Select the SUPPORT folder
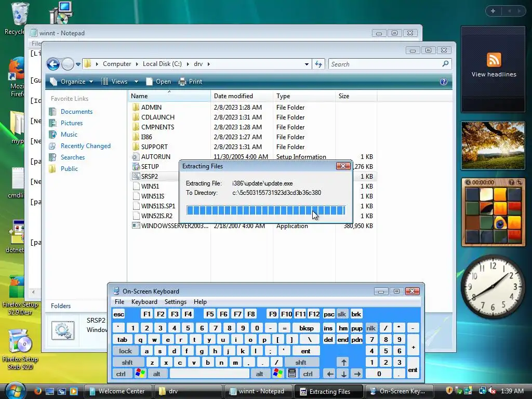The height and width of the screenshot is (399, 532). 154,147
